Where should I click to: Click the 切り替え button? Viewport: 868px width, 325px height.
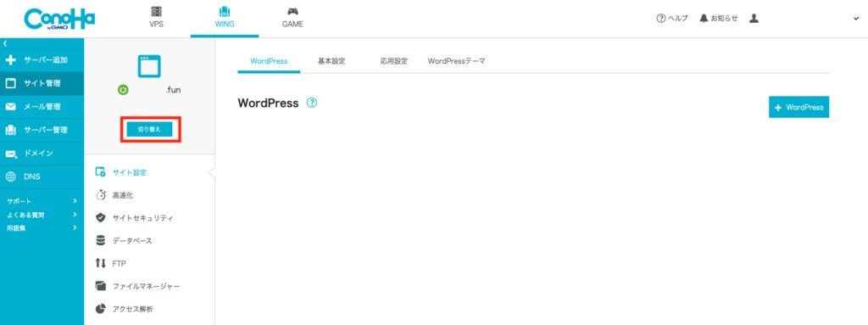pos(149,129)
